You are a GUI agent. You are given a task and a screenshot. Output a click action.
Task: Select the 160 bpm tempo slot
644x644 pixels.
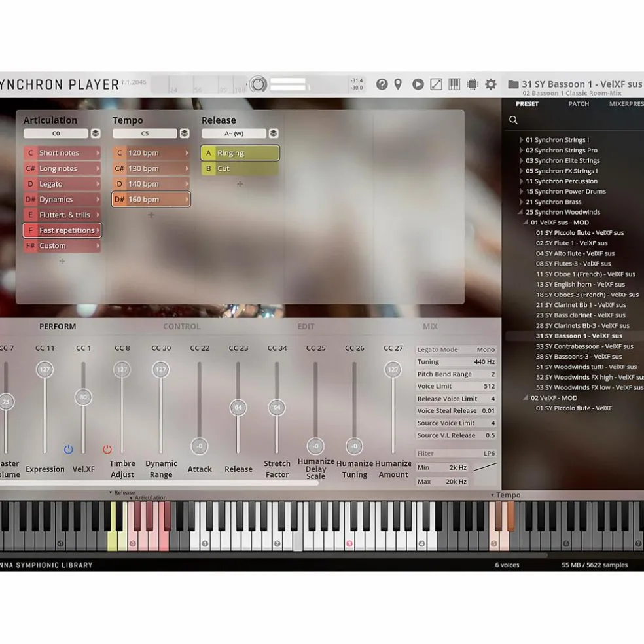click(151, 199)
